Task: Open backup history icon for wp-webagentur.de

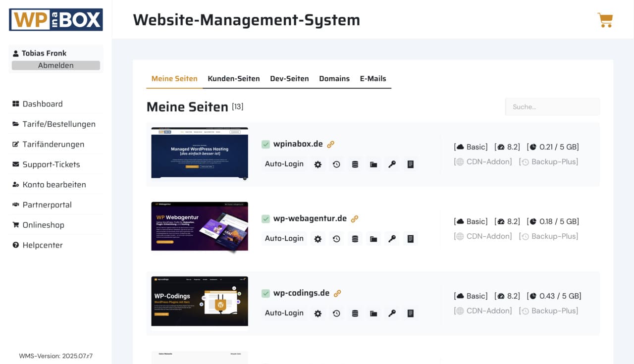Action: tap(336, 239)
